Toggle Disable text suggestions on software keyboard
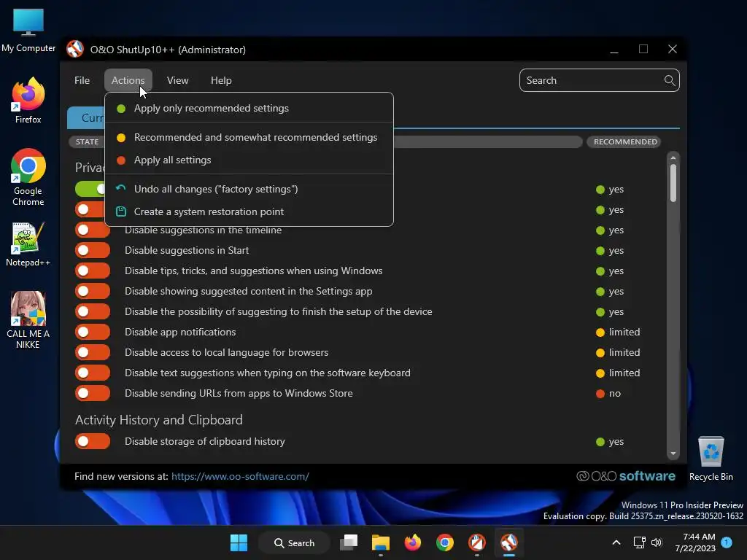 click(x=93, y=373)
